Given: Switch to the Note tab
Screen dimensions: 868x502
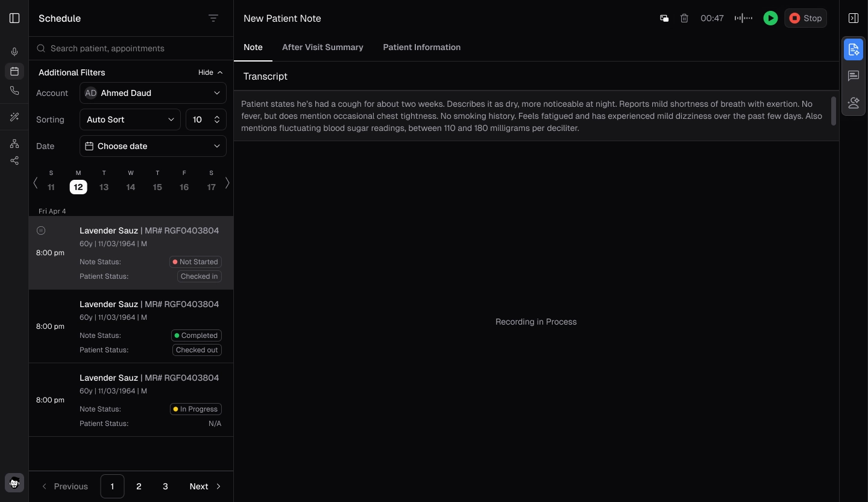Looking at the screenshot, I should coord(253,47).
